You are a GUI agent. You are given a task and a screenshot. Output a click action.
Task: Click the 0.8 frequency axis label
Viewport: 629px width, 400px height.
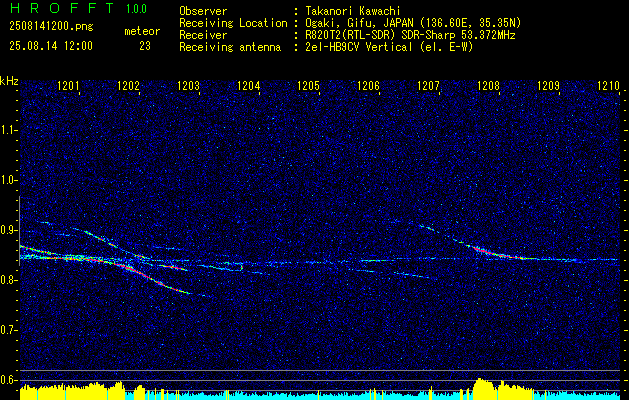9,280
